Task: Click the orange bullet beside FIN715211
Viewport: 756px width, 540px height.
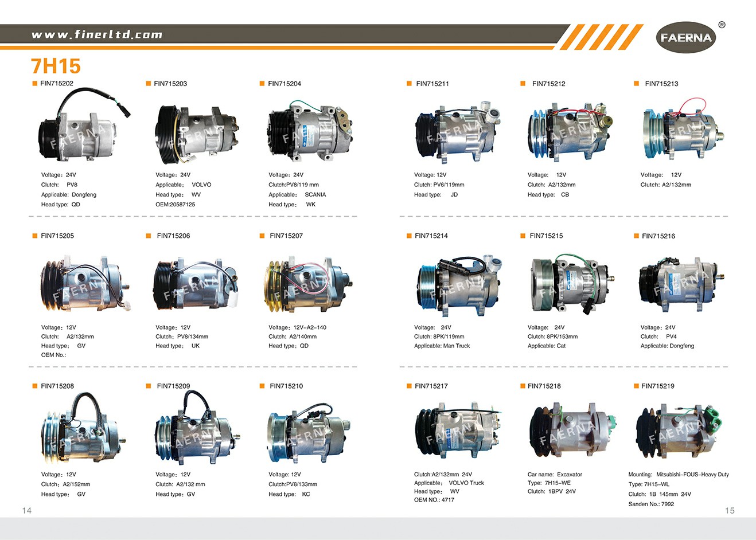Action: tap(409, 84)
